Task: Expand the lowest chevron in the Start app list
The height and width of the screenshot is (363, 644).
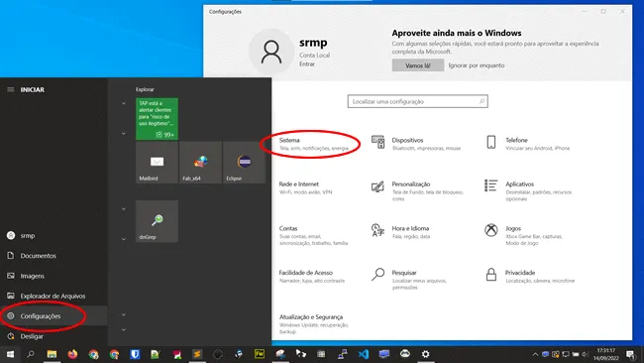Action: pyautogui.click(x=124, y=329)
